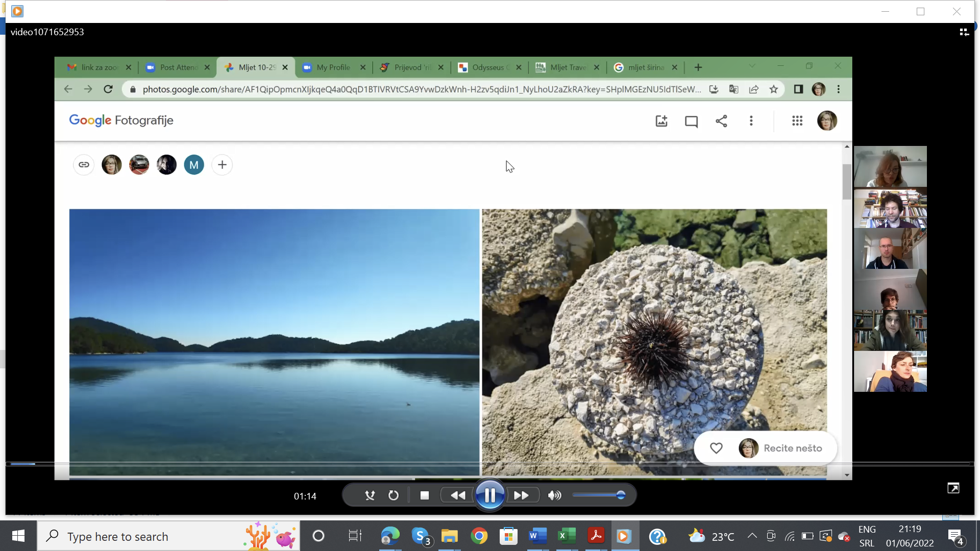980x551 pixels.
Task: Click the share album icon
Action: (x=721, y=121)
